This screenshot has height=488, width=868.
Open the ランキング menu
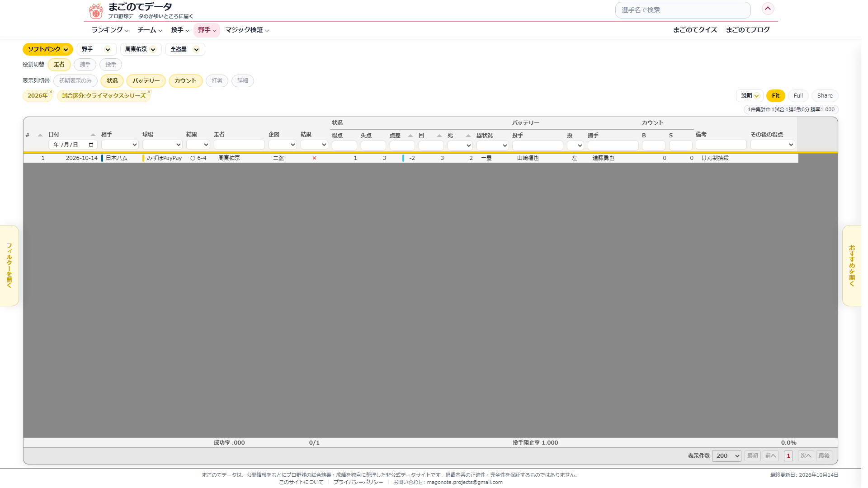[x=110, y=30]
